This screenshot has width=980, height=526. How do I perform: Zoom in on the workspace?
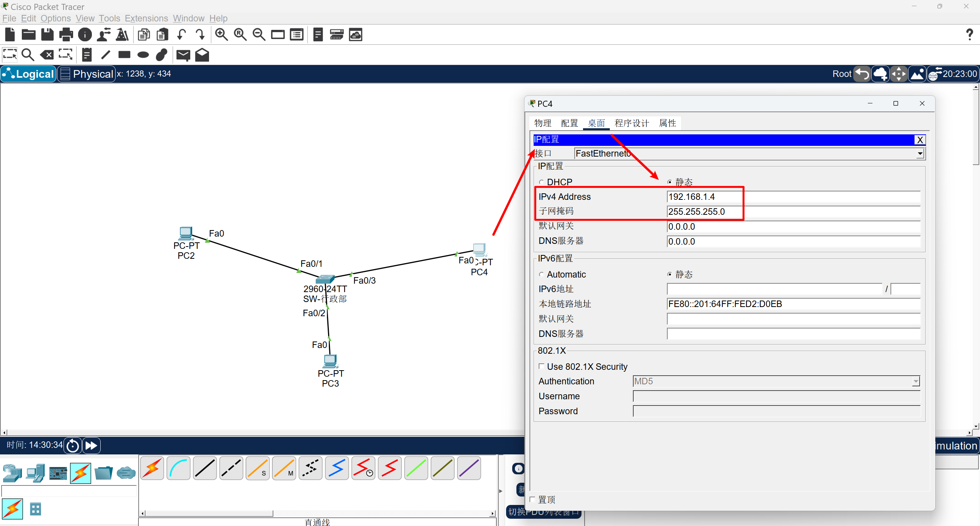point(222,35)
